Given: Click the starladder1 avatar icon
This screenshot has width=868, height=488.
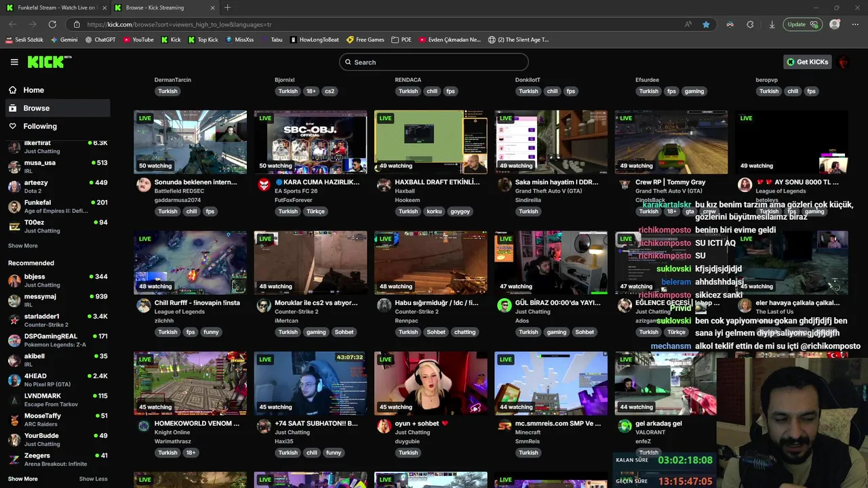Looking at the screenshot, I should 14,320.
